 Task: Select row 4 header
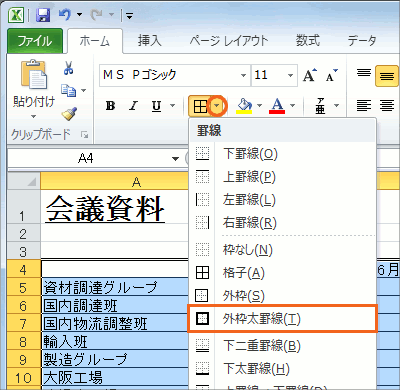click(24, 270)
